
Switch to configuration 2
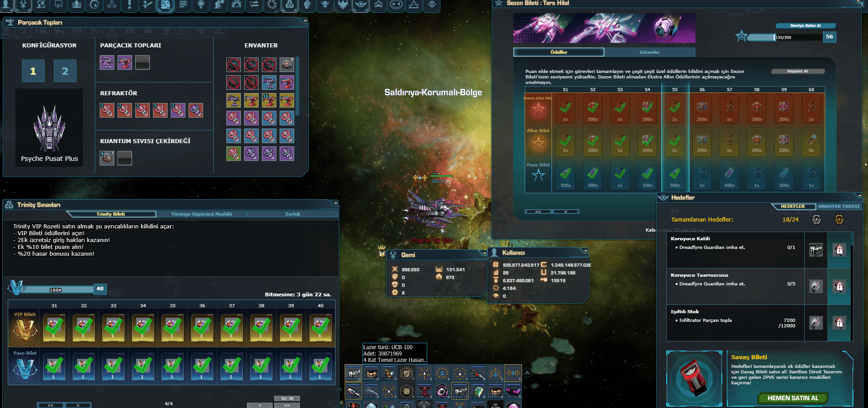65,71
